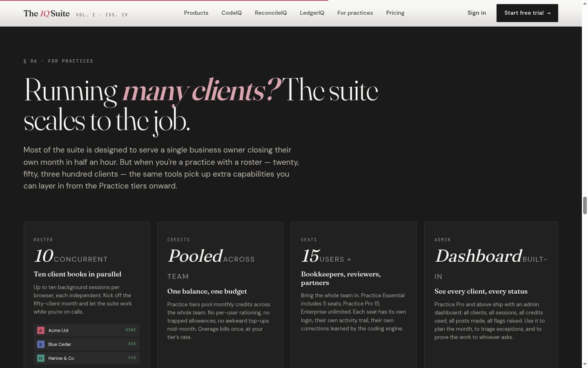
Task: Click the 54% progress on Harlow & Co
Action: pyautogui.click(x=132, y=358)
